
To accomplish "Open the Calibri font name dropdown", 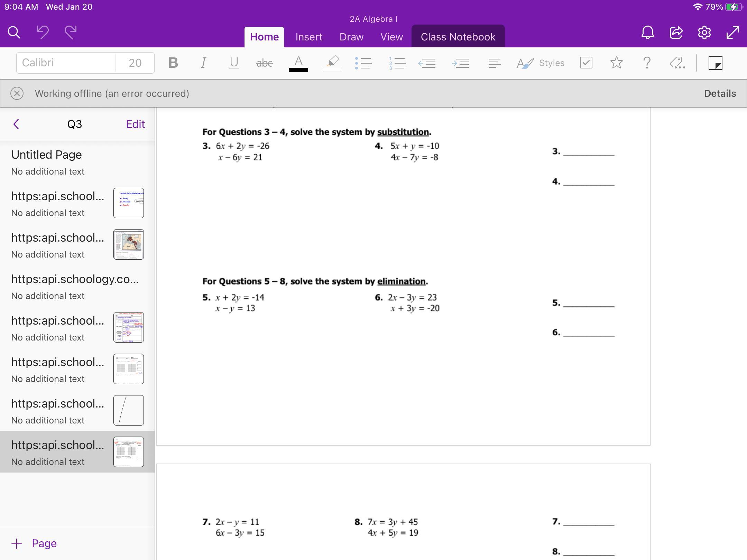I will [x=66, y=63].
